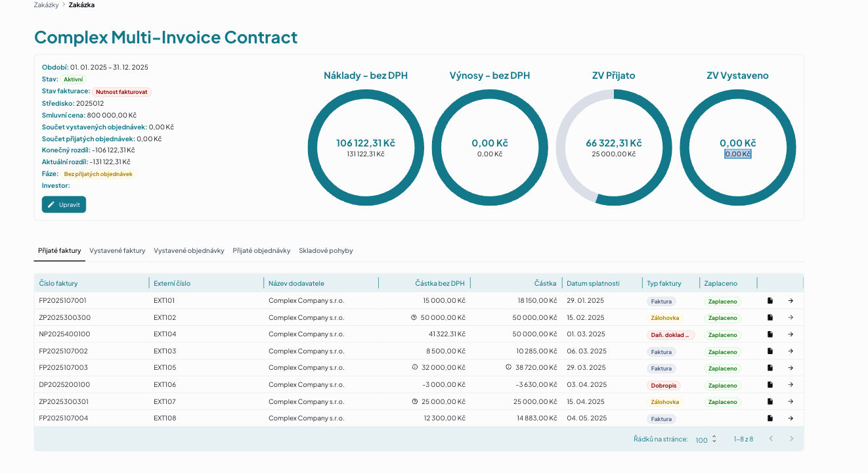Screen dimensions: 868x473
Task: Go to detail arrow for FP2025107002
Action: [x=791, y=351]
